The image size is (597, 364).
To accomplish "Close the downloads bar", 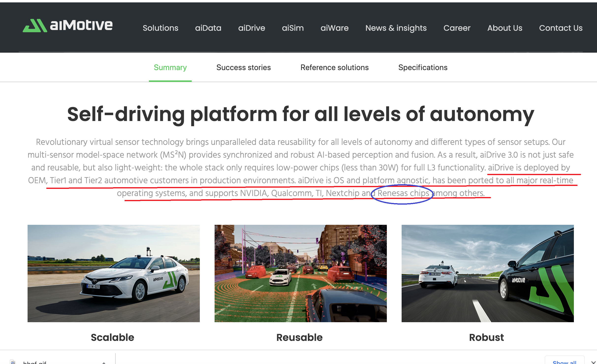I will (x=593, y=362).
